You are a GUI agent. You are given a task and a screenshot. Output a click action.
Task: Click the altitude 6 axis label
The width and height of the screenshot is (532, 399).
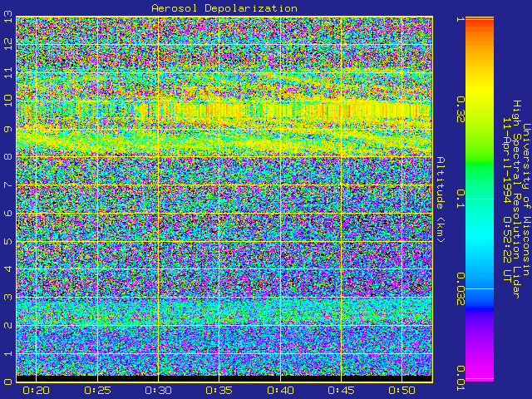[8, 213]
